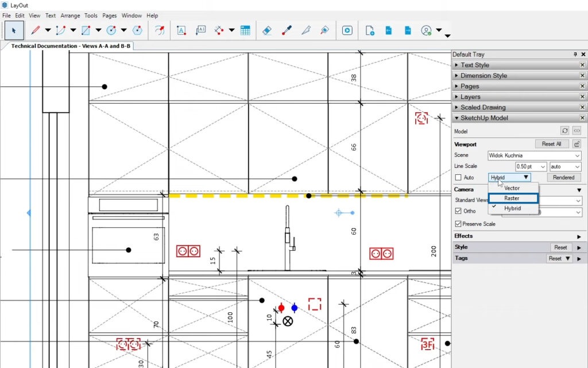Choose the Text tool
This screenshot has width=588, height=368.
pos(181,30)
